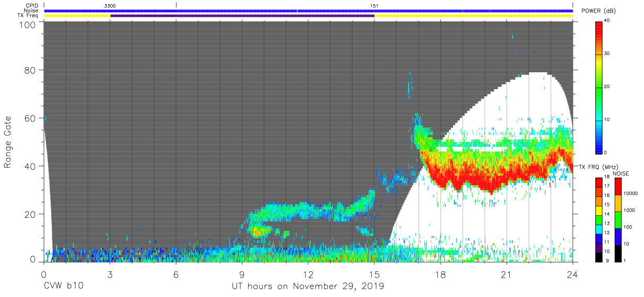The image size is (644, 297).
Task: Click the x-axis tick label '18'
Action: point(441,274)
